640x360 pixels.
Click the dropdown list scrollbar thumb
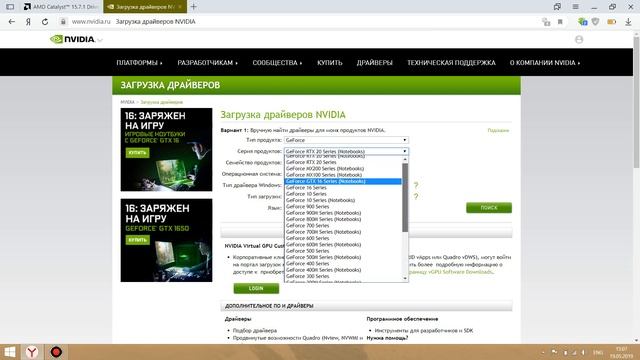405,198
